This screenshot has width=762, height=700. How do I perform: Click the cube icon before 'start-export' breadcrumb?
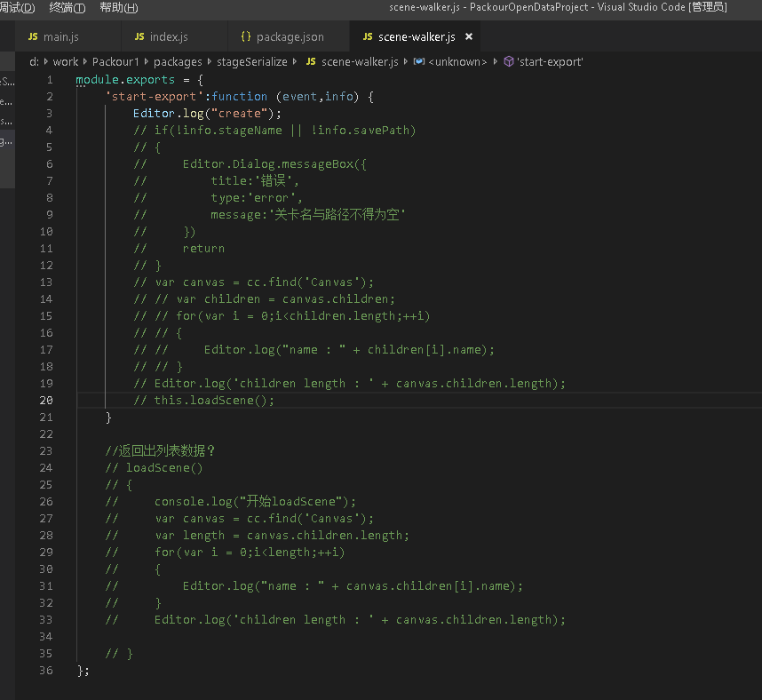click(508, 61)
